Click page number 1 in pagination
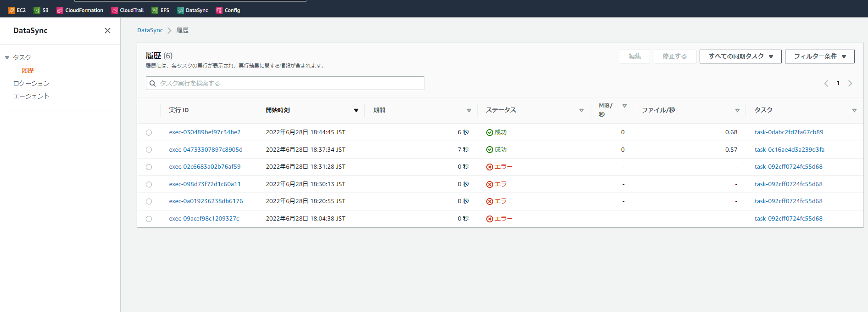Viewport: 868px width, 312px height. click(x=838, y=83)
